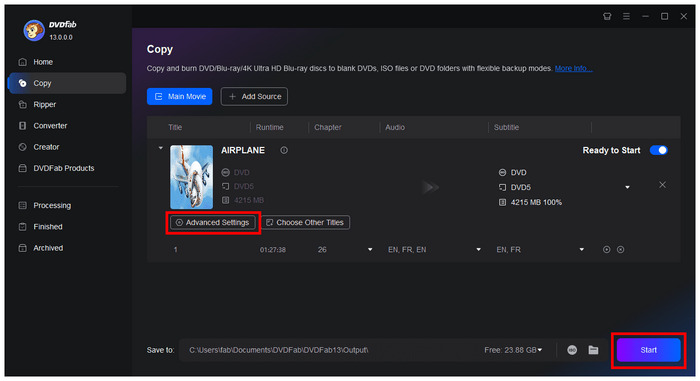The image size is (700, 381).
Task: Click the preview play icon for title 1
Action: click(x=607, y=250)
